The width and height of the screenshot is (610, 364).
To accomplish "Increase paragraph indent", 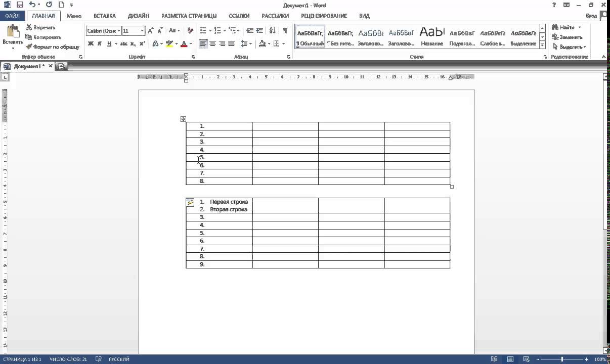I will pyautogui.click(x=259, y=30).
